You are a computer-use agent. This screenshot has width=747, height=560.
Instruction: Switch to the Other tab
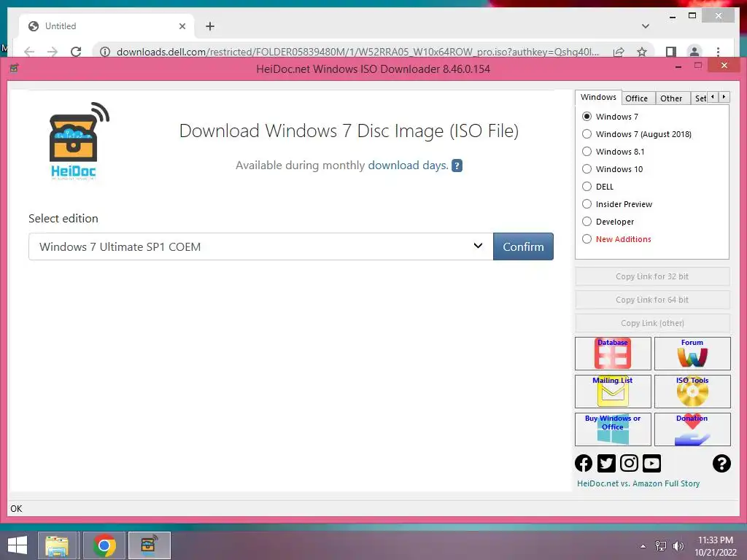(x=671, y=98)
